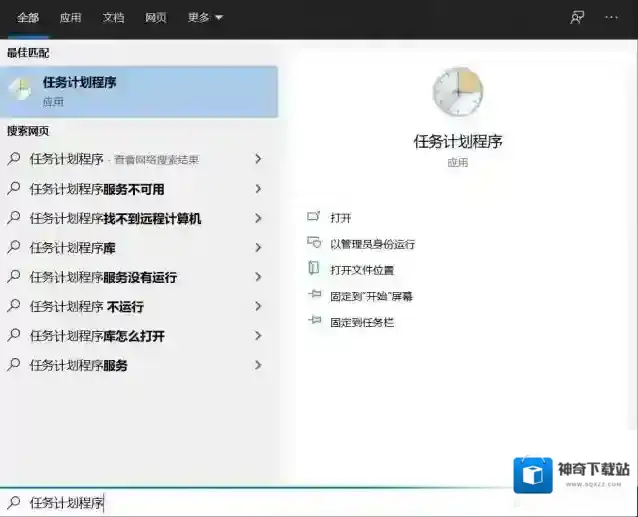Click the large Task Scheduler clock icon
The height and width of the screenshot is (517, 638).
tap(457, 94)
